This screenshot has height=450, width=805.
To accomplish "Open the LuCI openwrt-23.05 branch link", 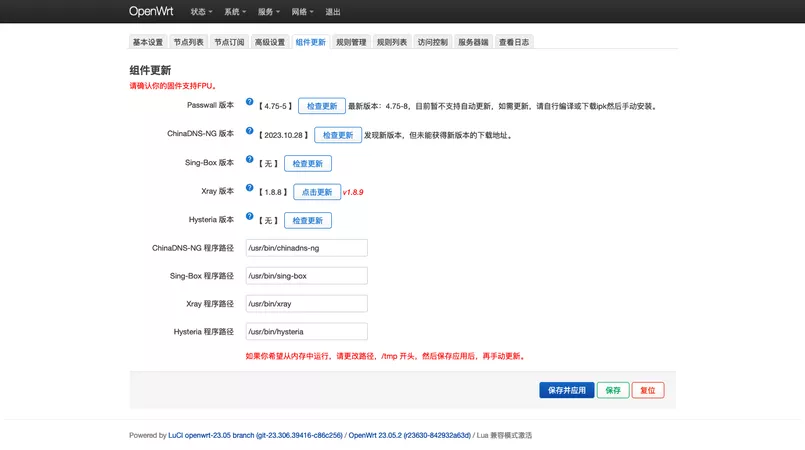I will pyautogui.click(x=255, y=435).
